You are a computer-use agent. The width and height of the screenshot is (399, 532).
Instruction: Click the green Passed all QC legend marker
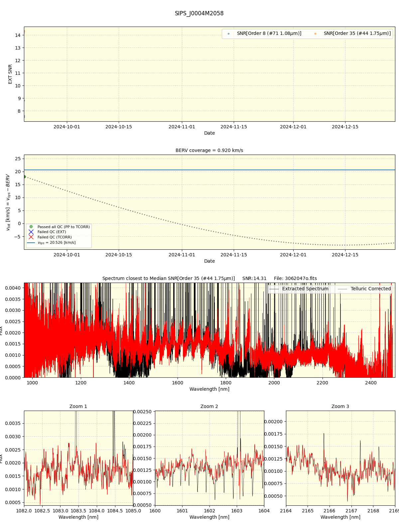31,227
